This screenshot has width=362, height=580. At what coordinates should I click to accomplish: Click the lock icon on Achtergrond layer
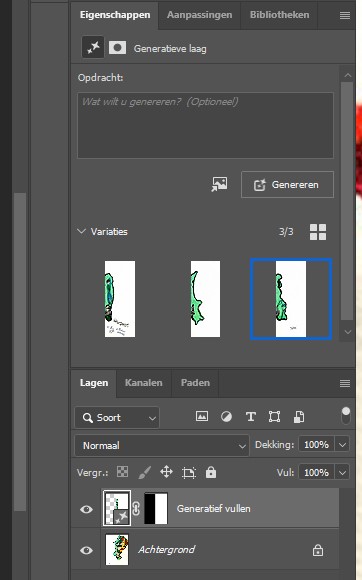[x=318, y=550]
